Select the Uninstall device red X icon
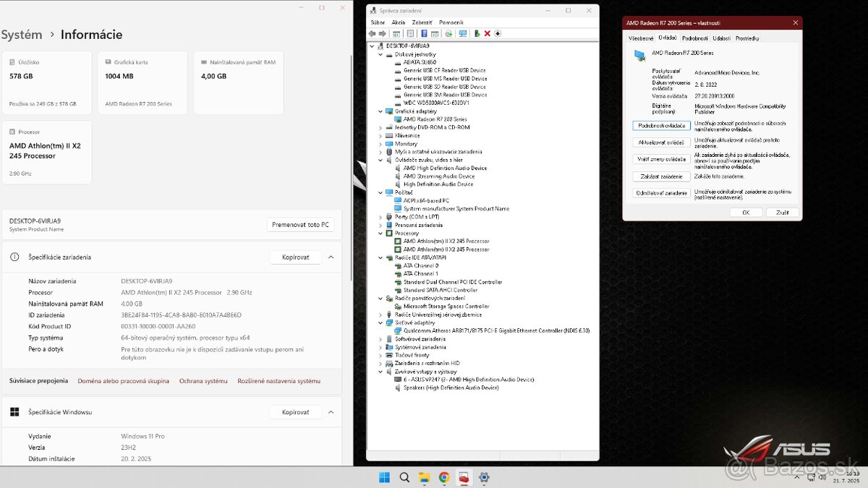This screenshot has width=868, height=488. click(487, 33)
